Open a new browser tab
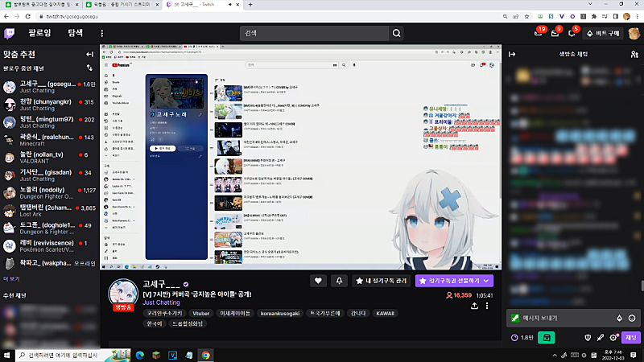 (x=250, y=5)
